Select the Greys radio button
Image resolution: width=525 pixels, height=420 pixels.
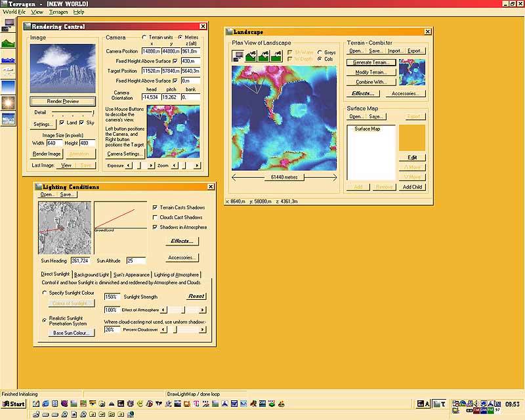click(x=320, y=52)
